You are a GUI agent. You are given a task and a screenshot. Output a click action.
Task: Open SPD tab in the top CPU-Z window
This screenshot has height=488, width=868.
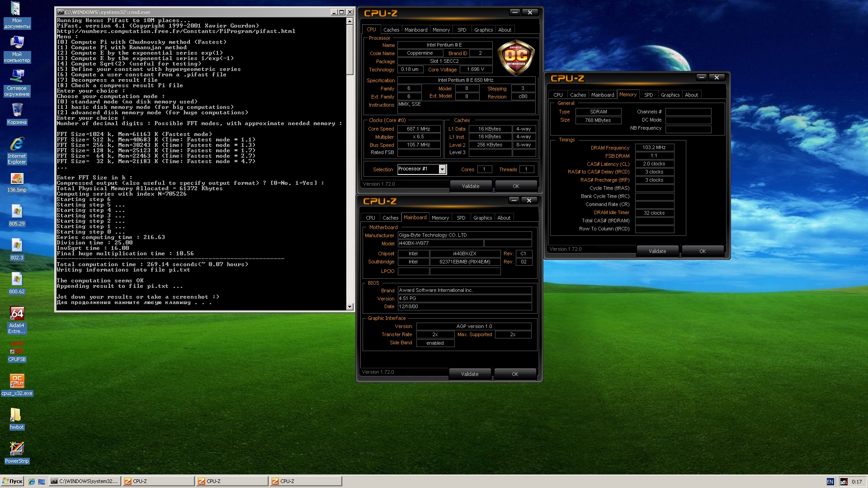(462, 30)
